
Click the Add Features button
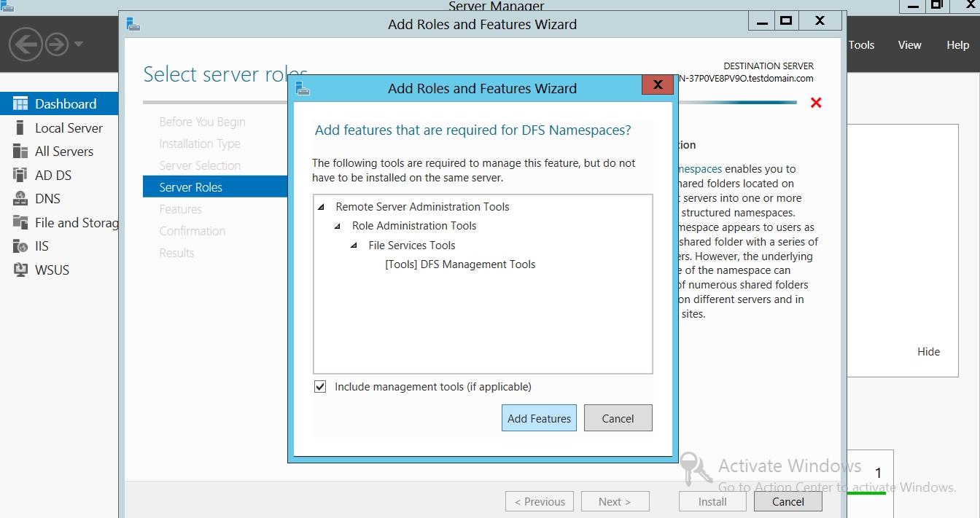539,418
